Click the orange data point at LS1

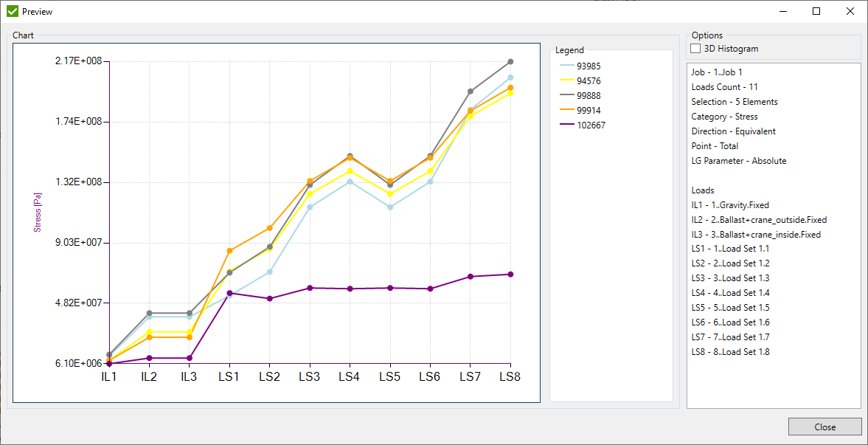coord(229,251)
